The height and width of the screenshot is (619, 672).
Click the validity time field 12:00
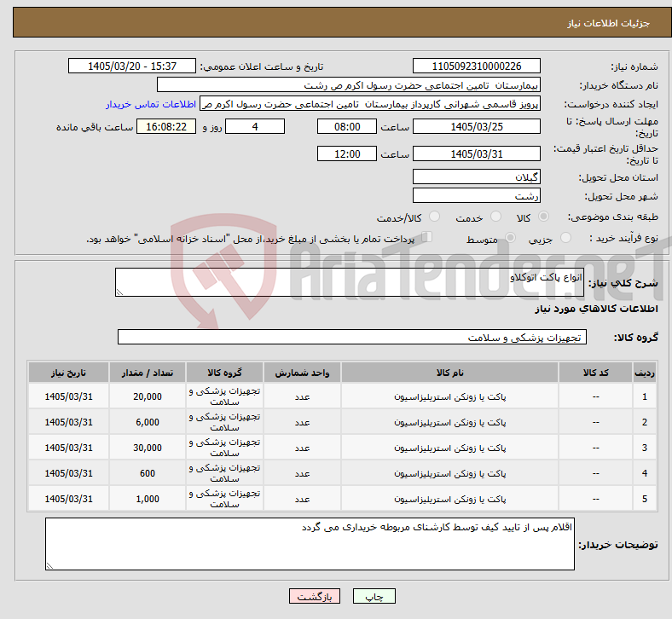point(347,153)
